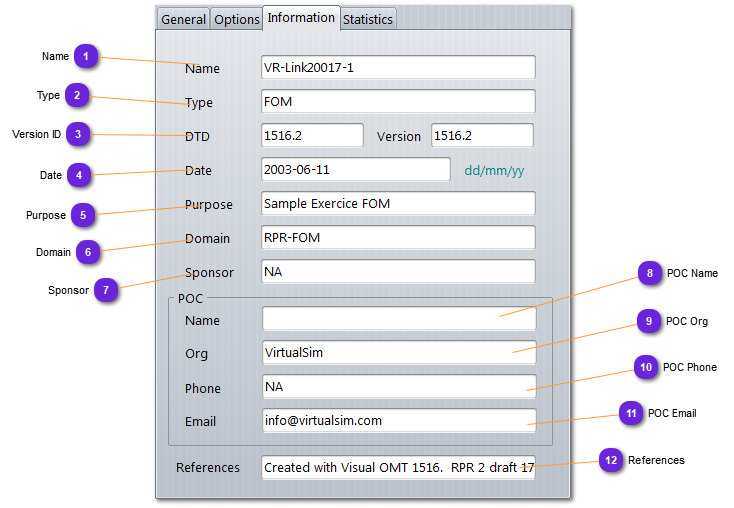Open the Statistics tab
Image resolution: width=734 pixels, height=508 pixels.
coord(368,19)
